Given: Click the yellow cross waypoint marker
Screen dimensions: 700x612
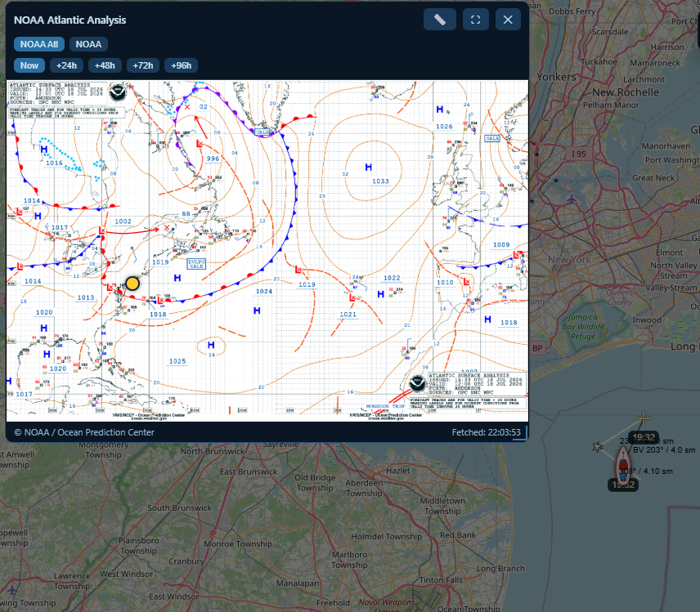Looking at the screenshot, I should 643,418.
